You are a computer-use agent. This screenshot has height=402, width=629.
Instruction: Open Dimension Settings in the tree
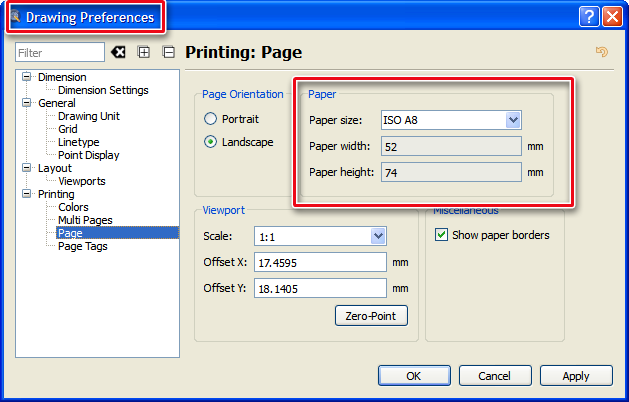click(x=103, y=90)
